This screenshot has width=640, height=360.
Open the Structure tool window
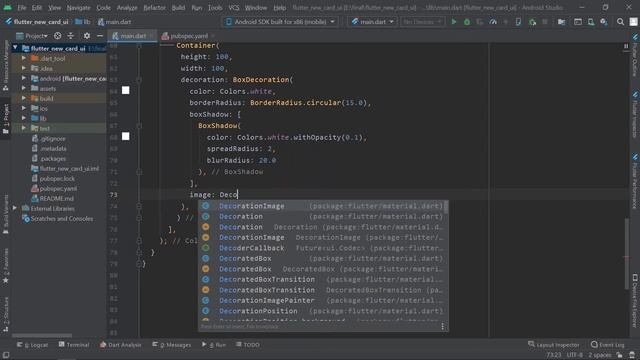(5, 314)
